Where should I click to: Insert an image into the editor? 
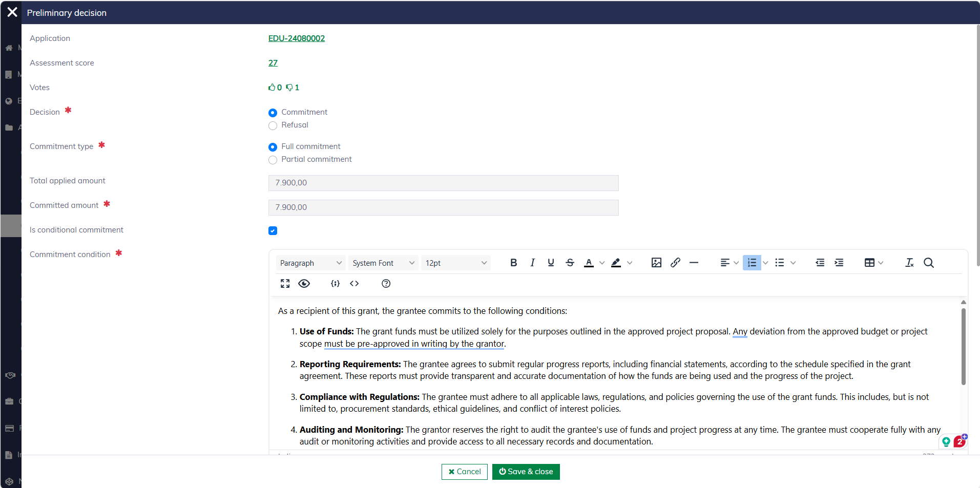pos(656,263)
